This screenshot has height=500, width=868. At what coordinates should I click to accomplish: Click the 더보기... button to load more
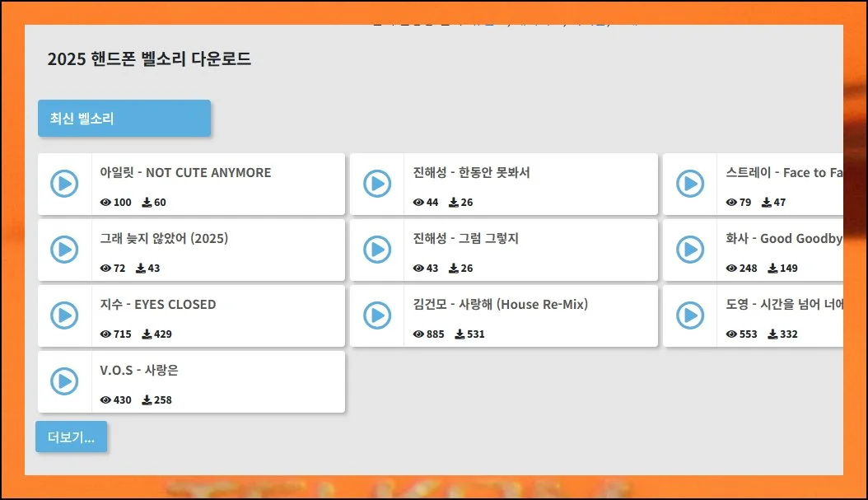click(71, 437)
